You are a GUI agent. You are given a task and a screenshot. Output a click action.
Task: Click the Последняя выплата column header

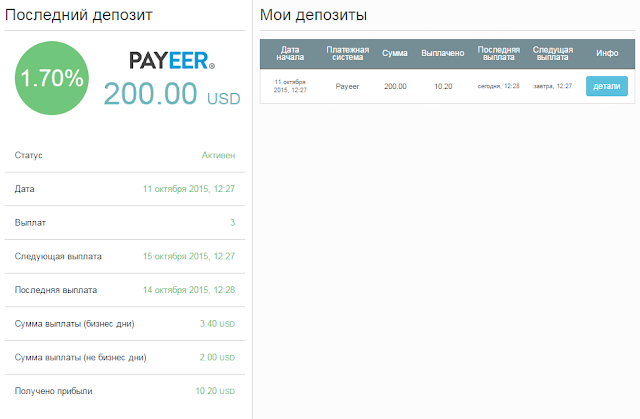coord(498,53)
